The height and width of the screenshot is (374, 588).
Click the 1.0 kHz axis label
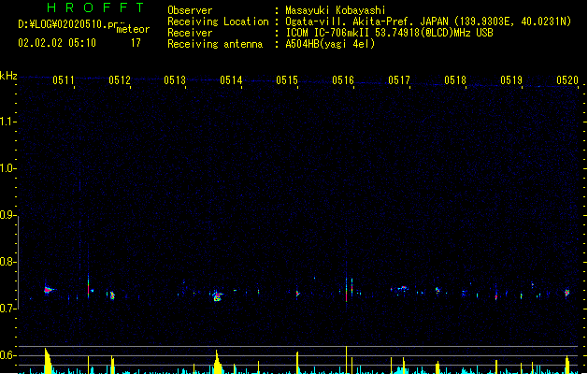(8, 168)
